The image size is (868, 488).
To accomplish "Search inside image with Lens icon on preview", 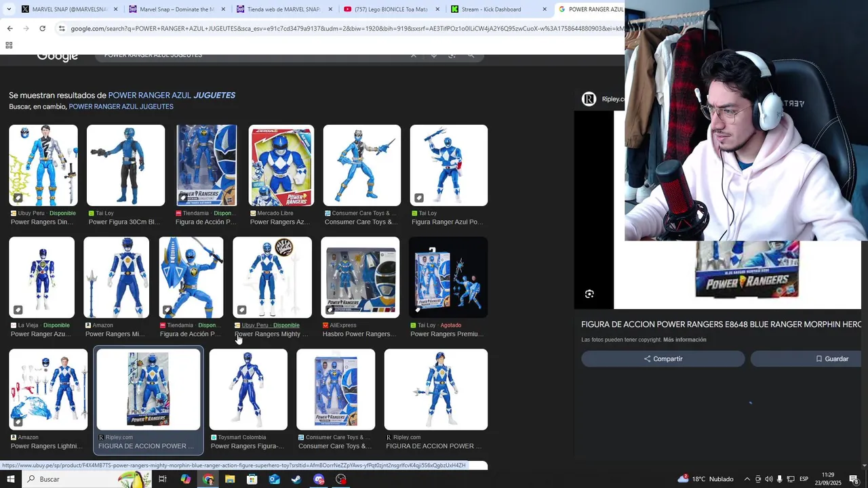I will tap(589, 294).
